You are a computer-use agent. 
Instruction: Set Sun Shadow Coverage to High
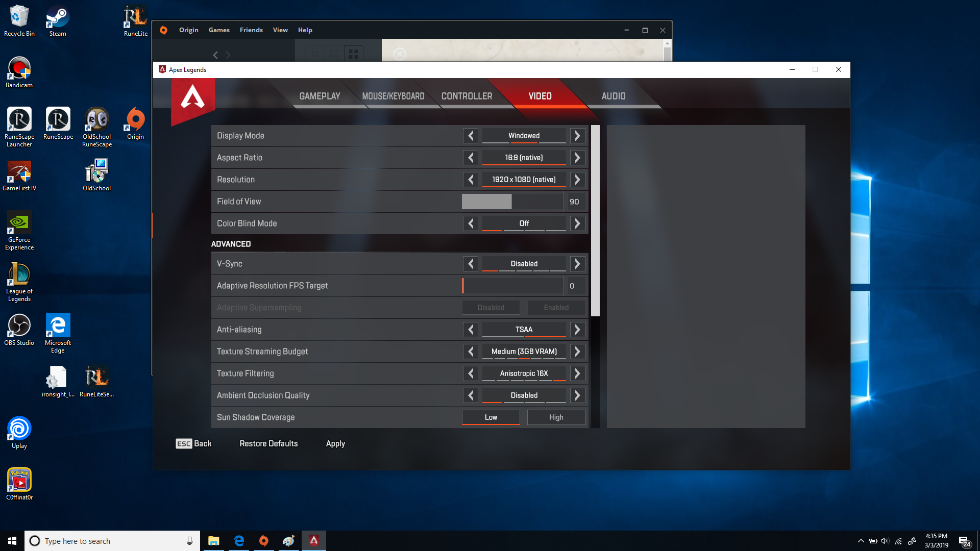[556, 417]
